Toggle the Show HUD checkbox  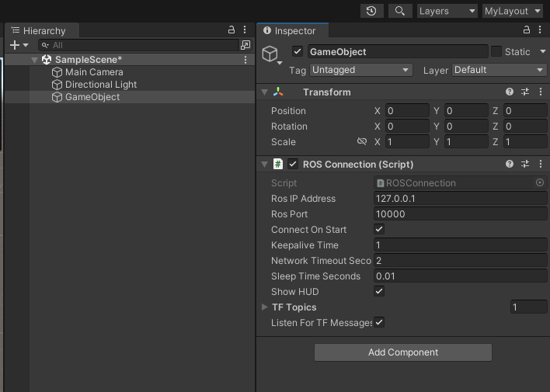[379, 291]
